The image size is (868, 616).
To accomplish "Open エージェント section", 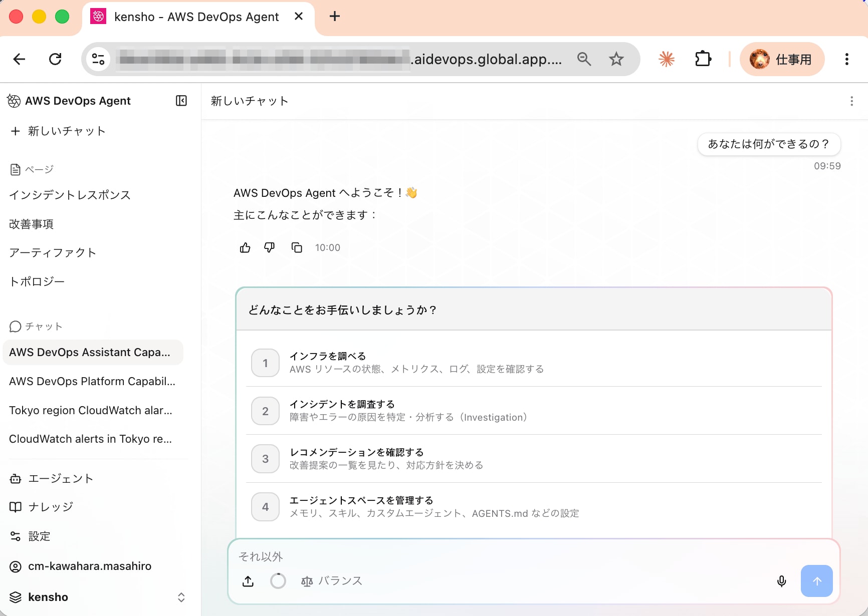I will (x=51, y=478).
